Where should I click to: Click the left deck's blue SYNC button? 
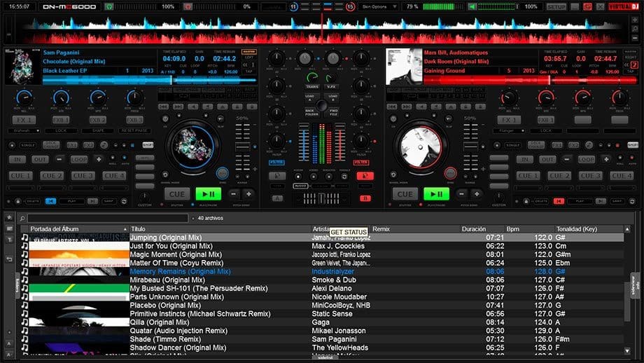click(222, 173)
